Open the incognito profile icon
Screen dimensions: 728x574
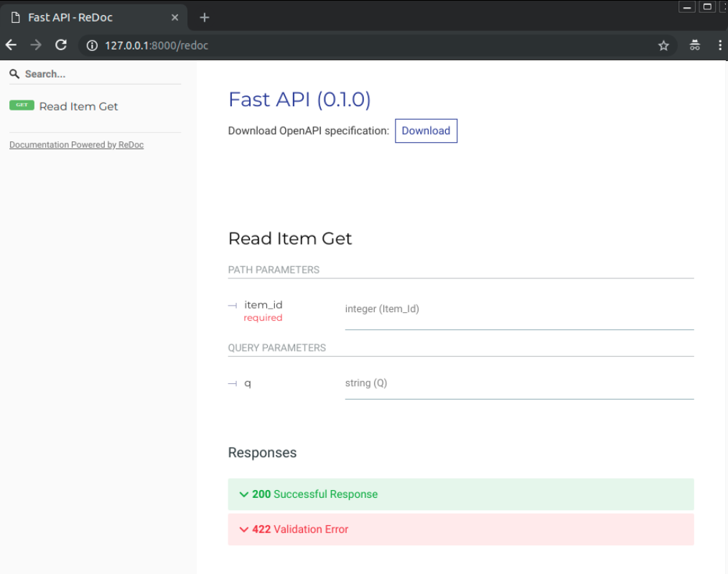pos(694,45)
